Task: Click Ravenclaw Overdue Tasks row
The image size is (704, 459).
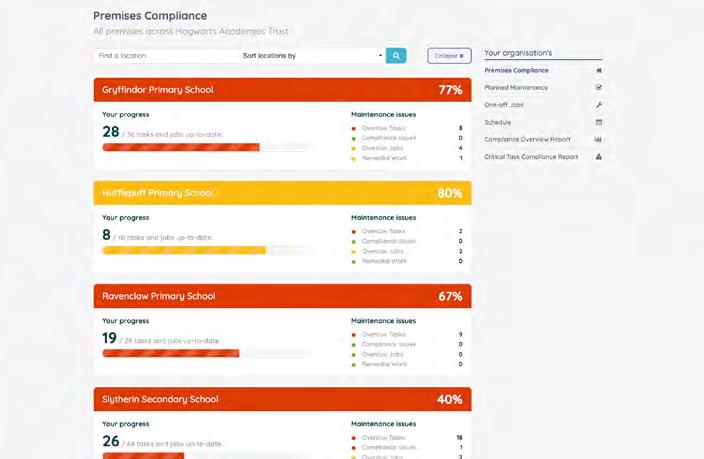Action: (x=407, y=334)
